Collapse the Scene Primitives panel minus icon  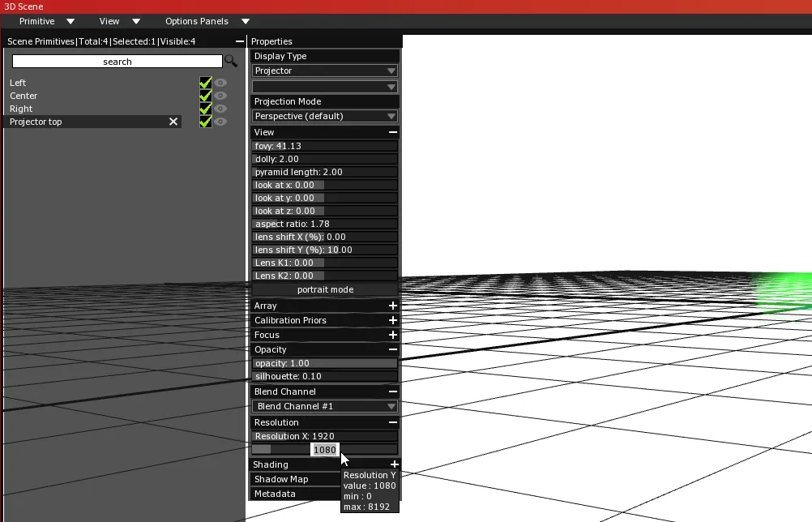239,41
